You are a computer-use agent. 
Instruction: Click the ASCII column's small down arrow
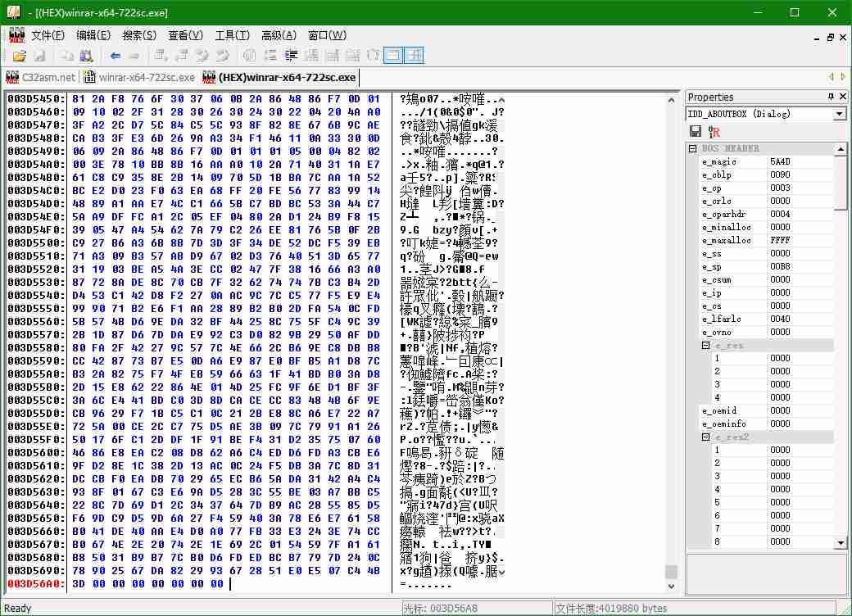click(x=501, y=572)
